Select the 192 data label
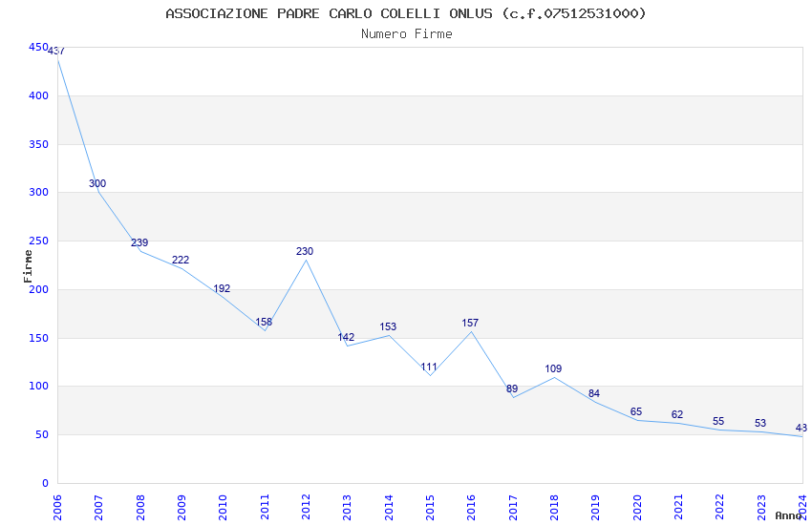This screenshot has width=812, height=525. [222, 288]
